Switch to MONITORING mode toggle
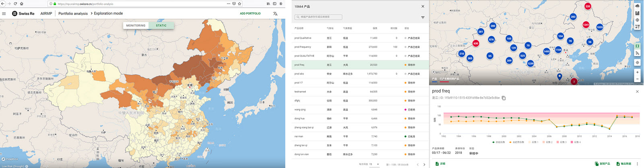The height and width of the screenshot is (168, 644). click(136, 25)
